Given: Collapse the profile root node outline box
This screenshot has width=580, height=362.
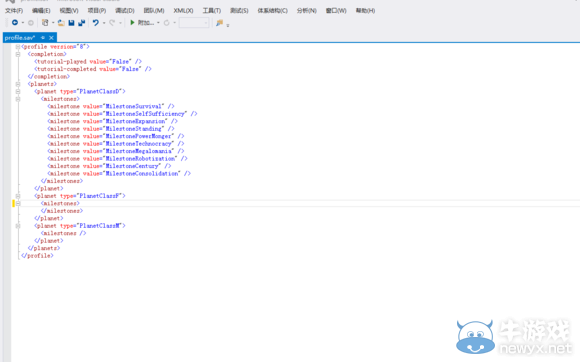Looking at the screenshot, I should tap(18, 47).
